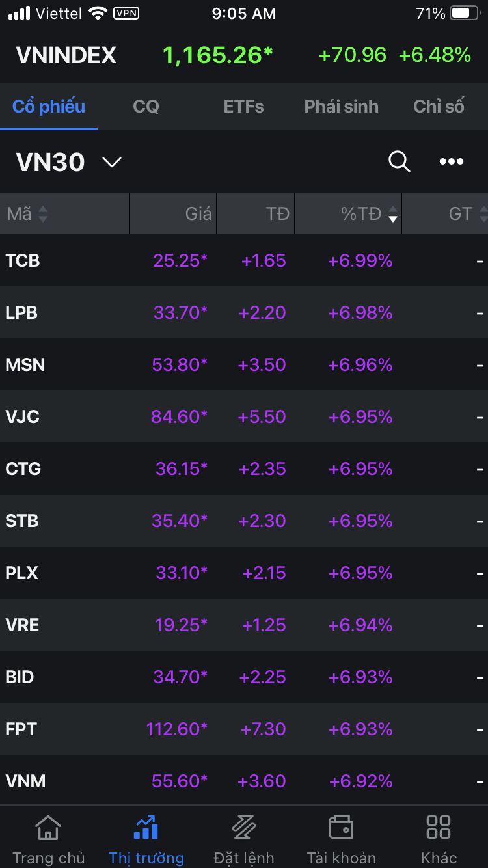Sort by Mã column arrows

[x=43, y=213]
